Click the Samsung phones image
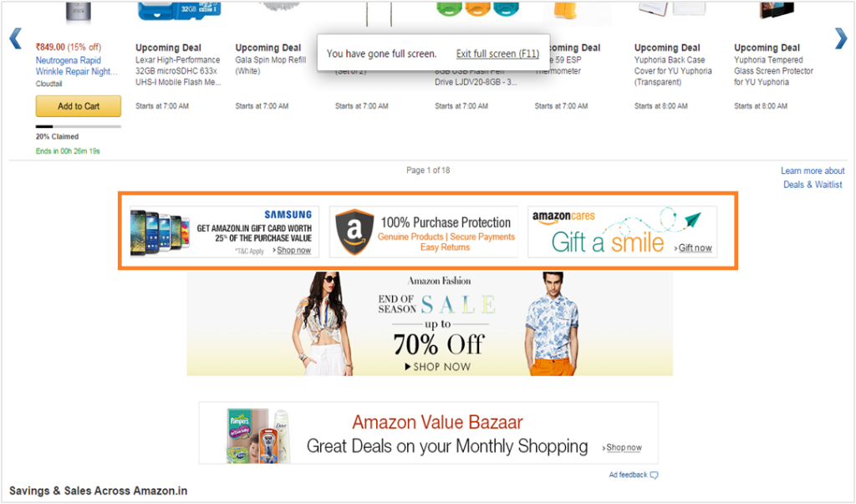 coord(160,232)
